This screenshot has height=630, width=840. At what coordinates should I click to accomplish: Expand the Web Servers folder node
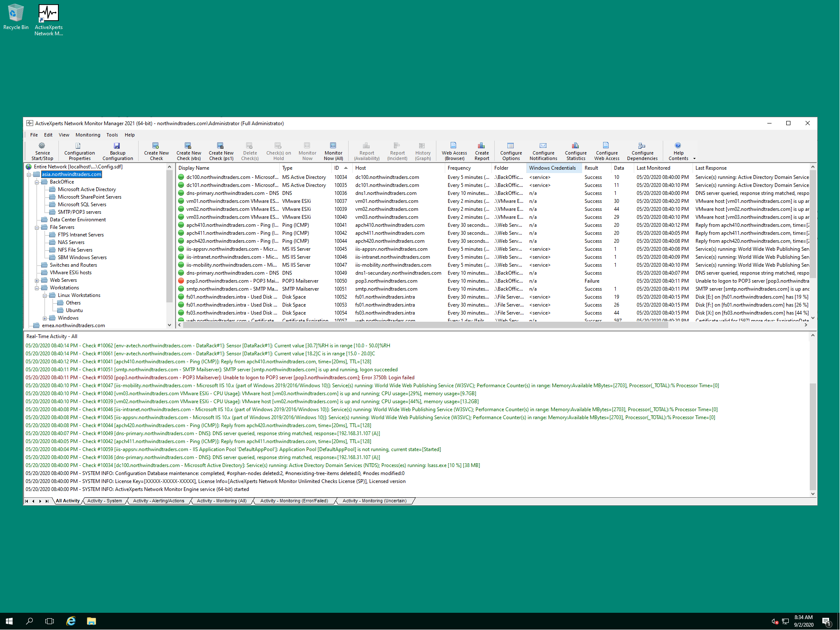click(37, 280)
